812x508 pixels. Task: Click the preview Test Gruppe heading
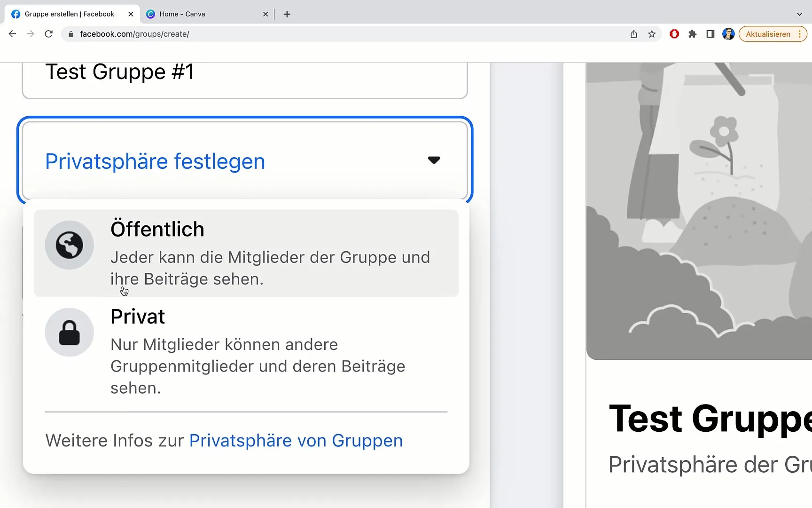(x=710, y=419)
